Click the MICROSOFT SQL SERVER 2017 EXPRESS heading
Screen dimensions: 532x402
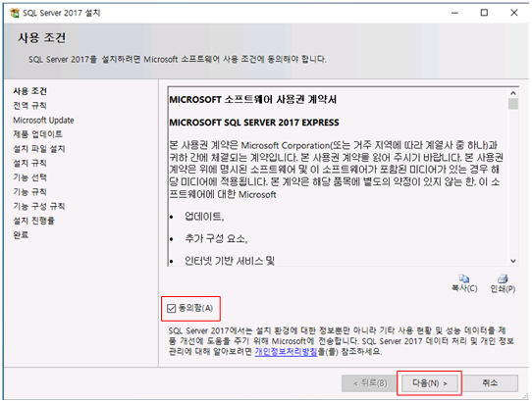[x=254, y=123]
